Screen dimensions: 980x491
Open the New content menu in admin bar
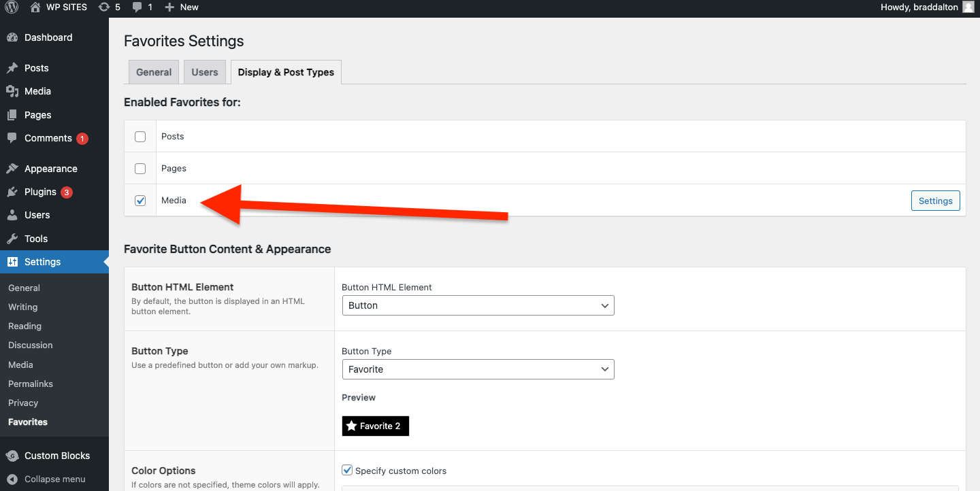(182, 7)
